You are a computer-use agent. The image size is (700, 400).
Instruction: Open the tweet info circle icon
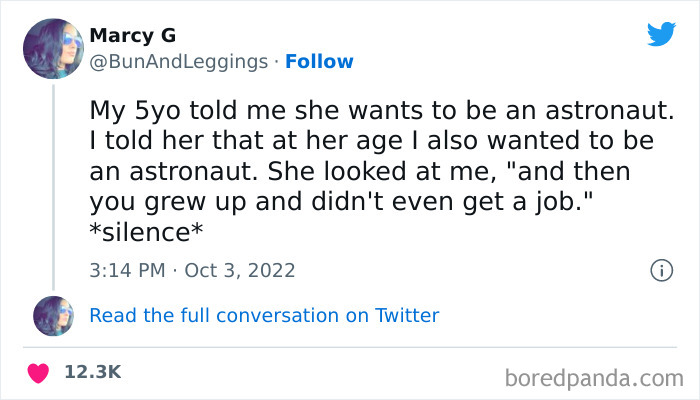point(660,270)
